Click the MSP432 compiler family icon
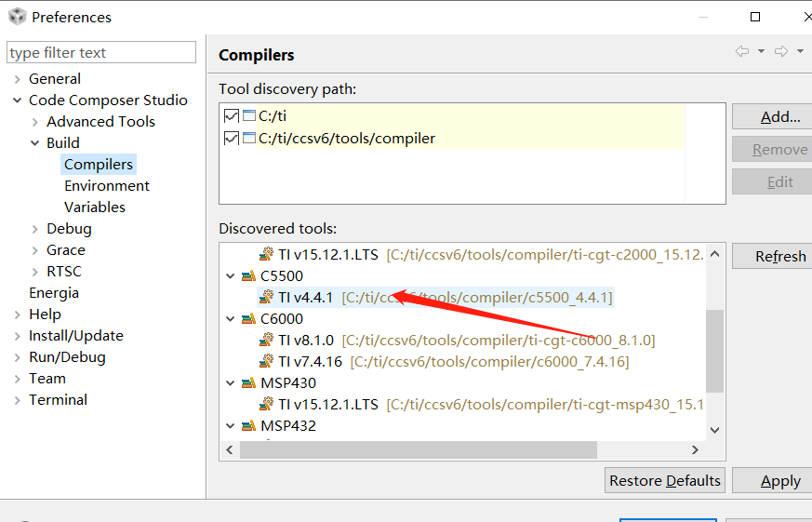Viewport: 812px width, 522px height. click(x=248, y=426)
